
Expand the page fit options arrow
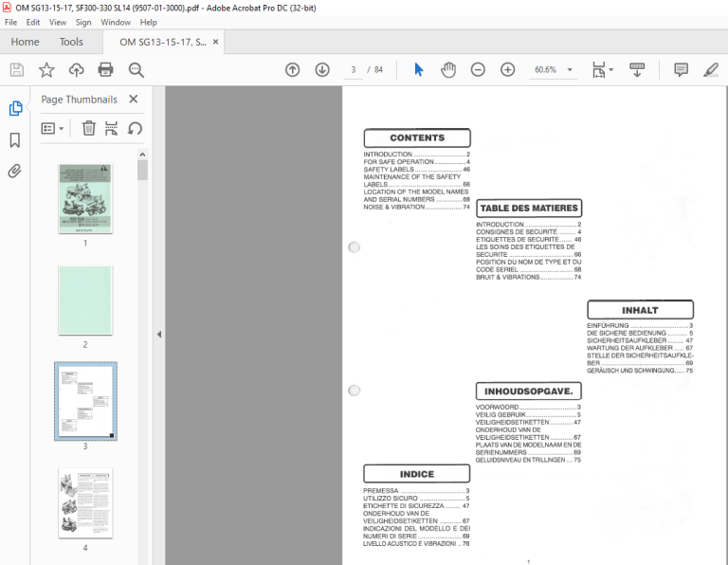(611, 69)
